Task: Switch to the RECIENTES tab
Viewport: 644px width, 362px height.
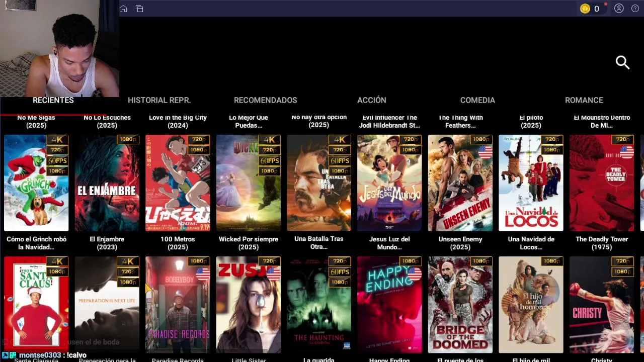Action: click(53, 100)
